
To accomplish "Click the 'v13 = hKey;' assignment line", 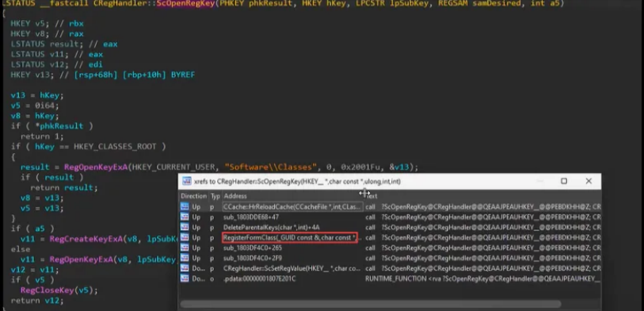I will [37, 95].
